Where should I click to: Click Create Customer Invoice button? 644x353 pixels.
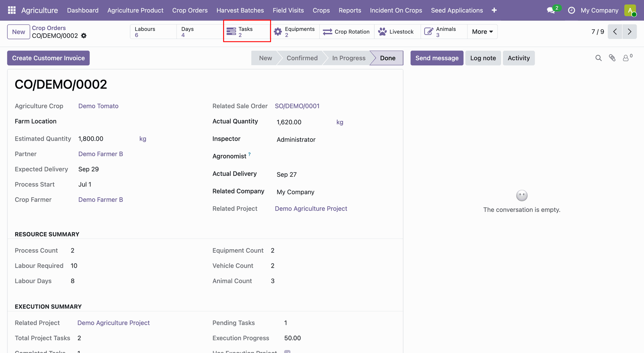(48, 58)
